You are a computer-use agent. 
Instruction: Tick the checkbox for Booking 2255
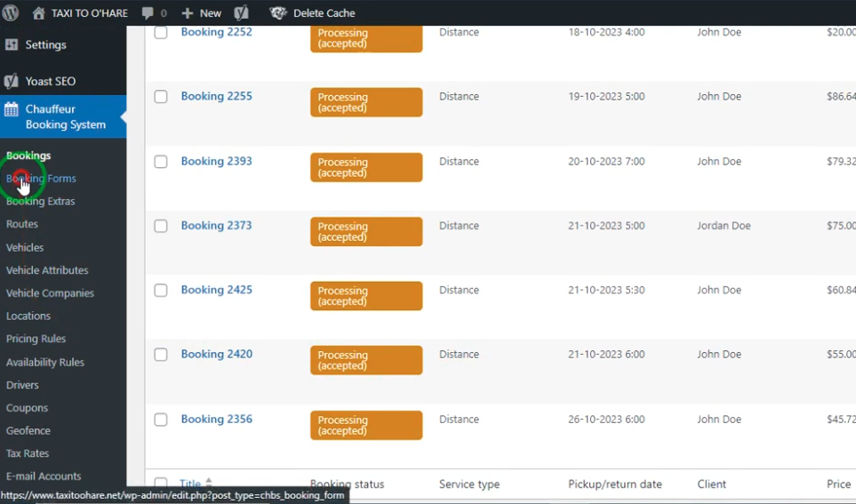[x=161, y=97]
